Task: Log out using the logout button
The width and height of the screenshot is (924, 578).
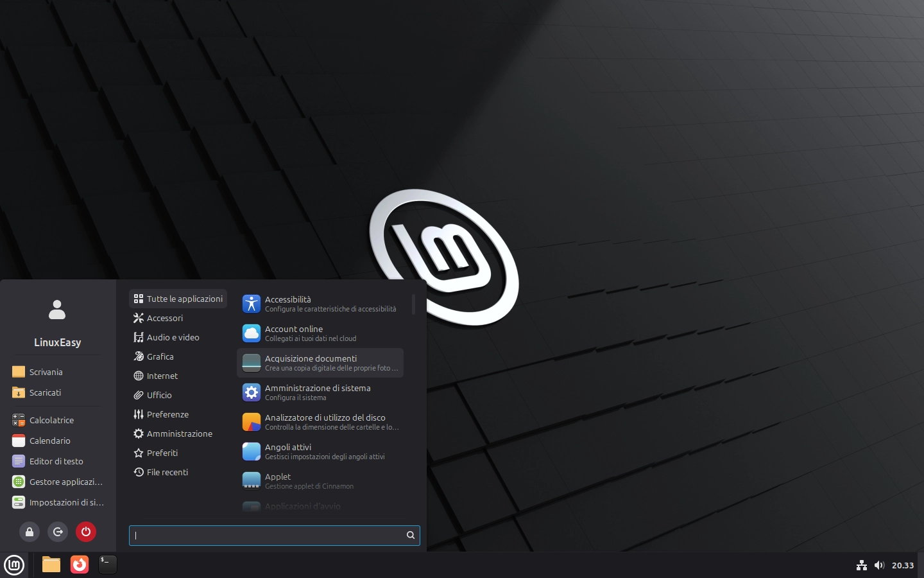Action: (x=58, y=532)
